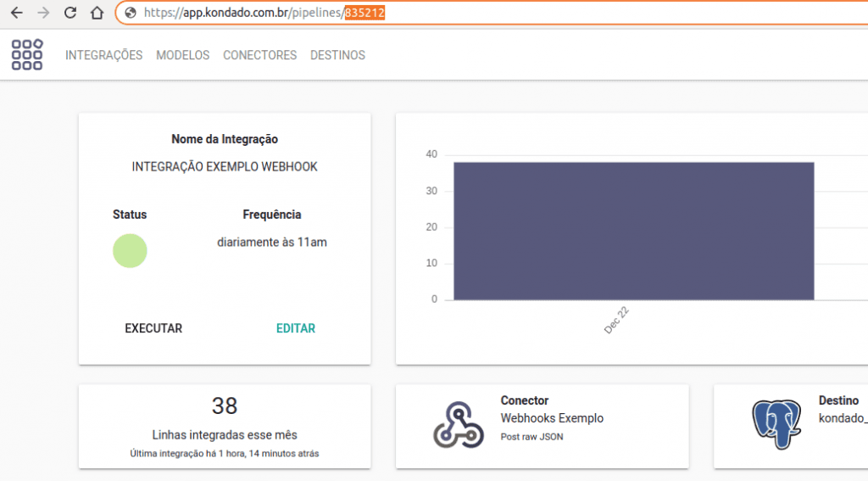
Task: Click the globe site info icon
Action: point(130,13)
